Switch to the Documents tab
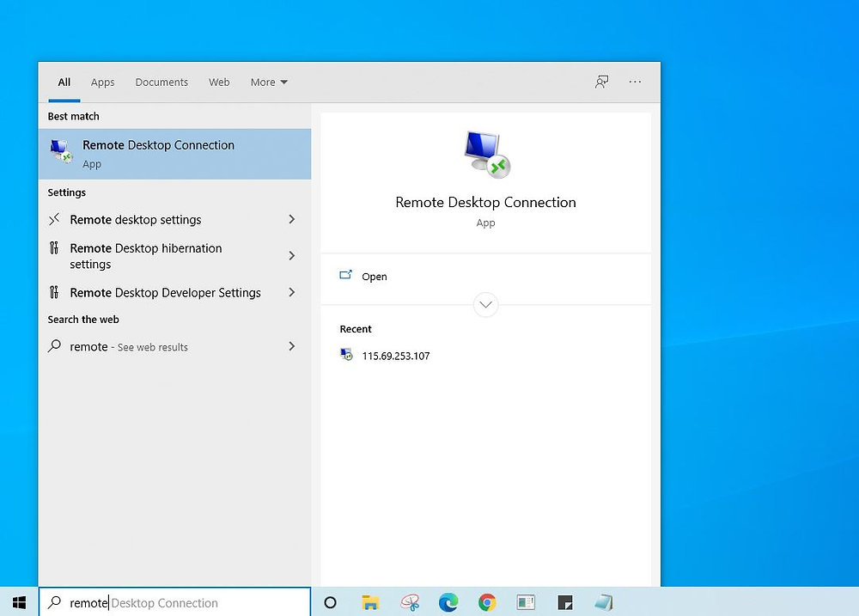 [161, 82]
